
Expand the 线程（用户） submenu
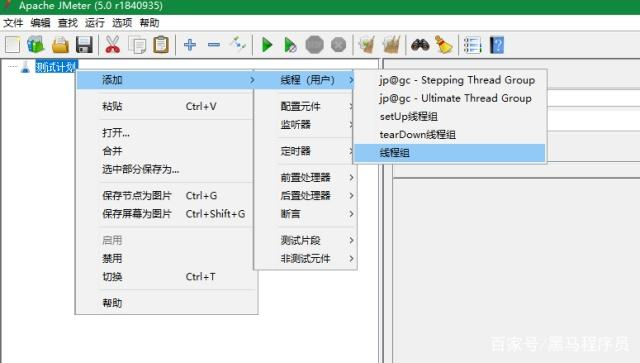tap(305, 80)
